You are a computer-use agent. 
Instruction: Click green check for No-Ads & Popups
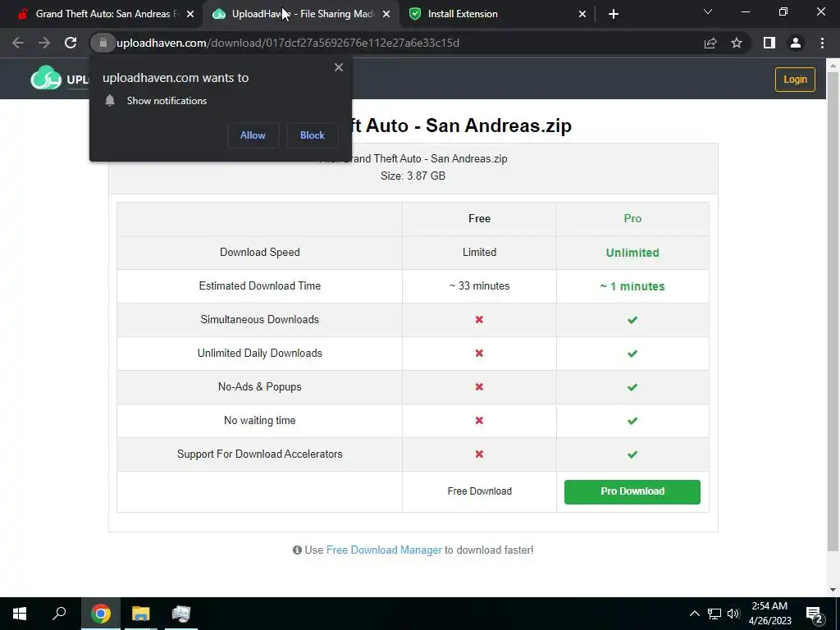pyautogui.click(x=632, y=387)
